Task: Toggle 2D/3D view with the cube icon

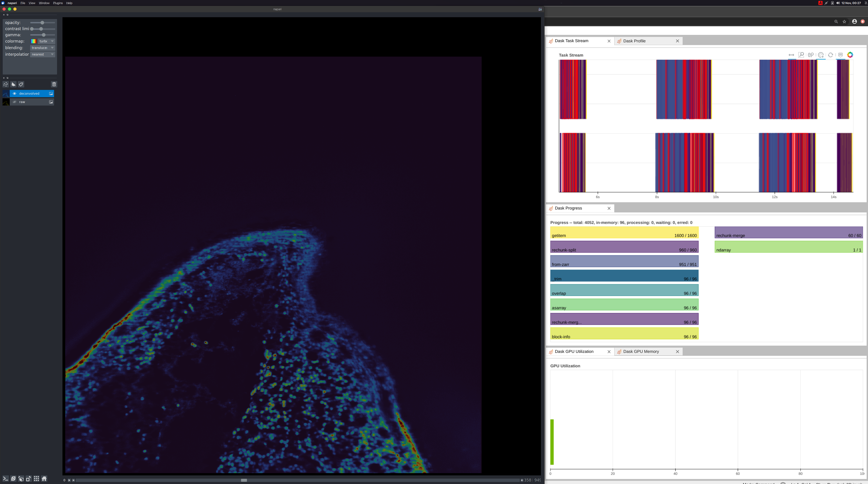Action: tap(13, 479)
